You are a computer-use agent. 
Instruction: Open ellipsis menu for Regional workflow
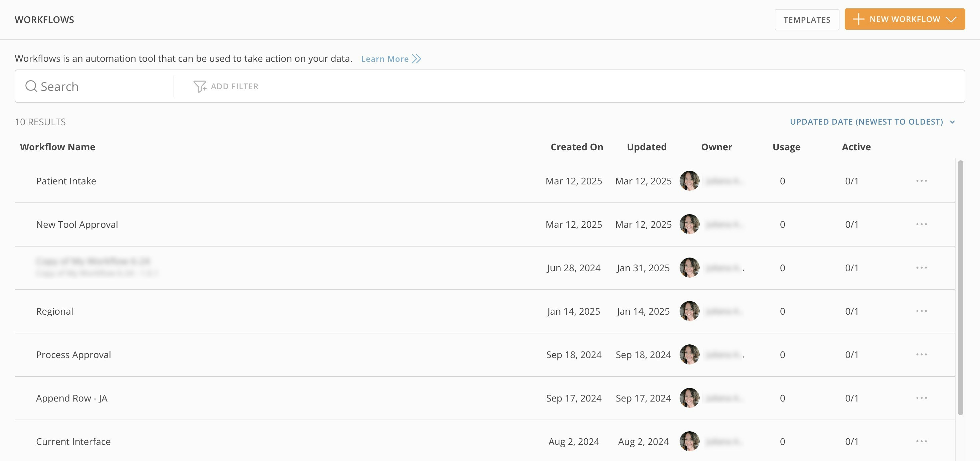pos(921,311)
